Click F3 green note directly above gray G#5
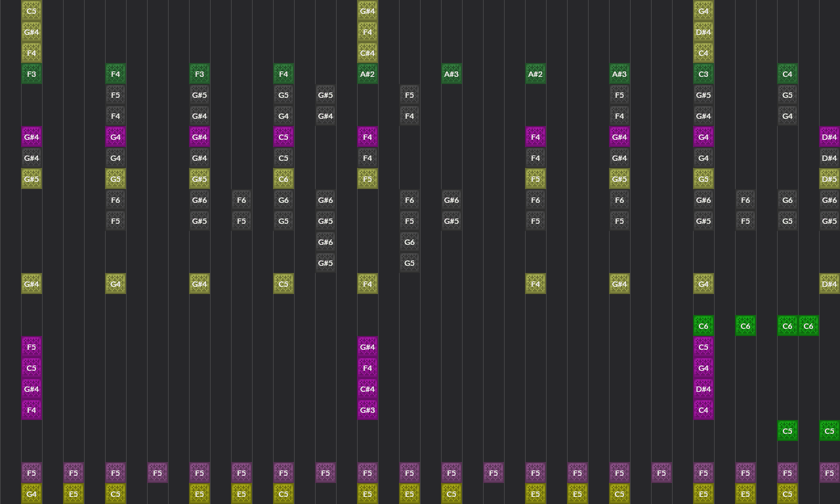This screenshot has width=840, height=504. click(x=199, y=74)
